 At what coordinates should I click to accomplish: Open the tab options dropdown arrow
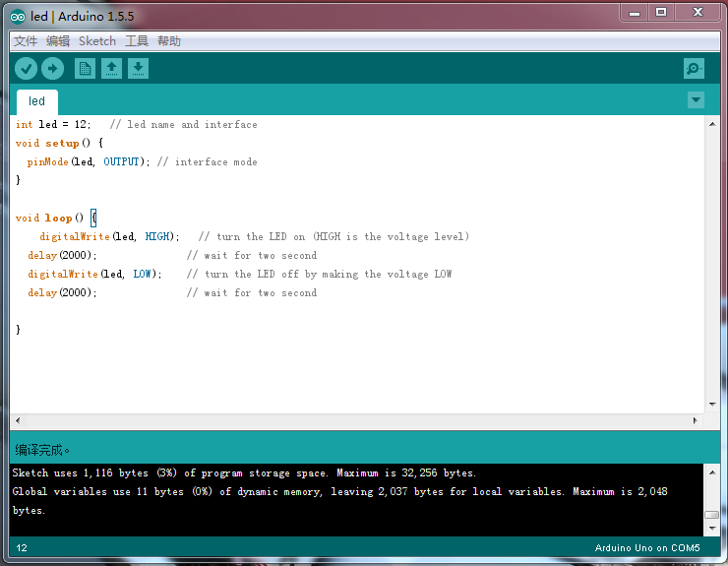coord(696,99)
